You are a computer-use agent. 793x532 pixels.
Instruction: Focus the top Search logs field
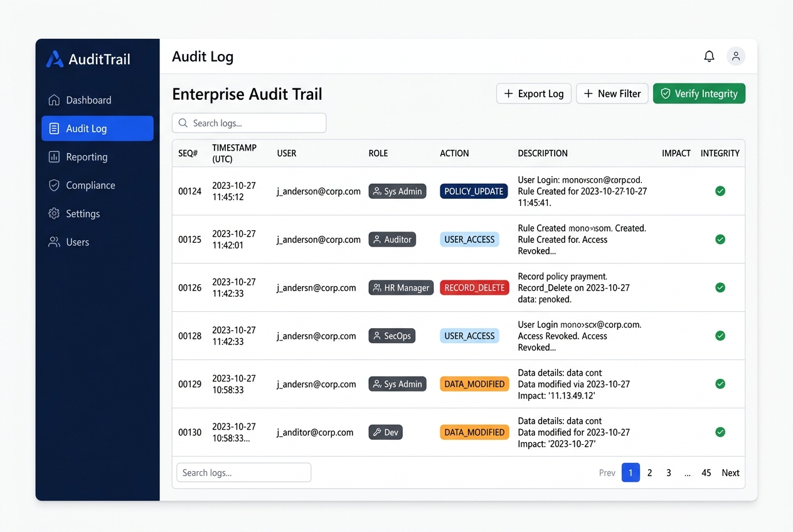pos(249,123)
